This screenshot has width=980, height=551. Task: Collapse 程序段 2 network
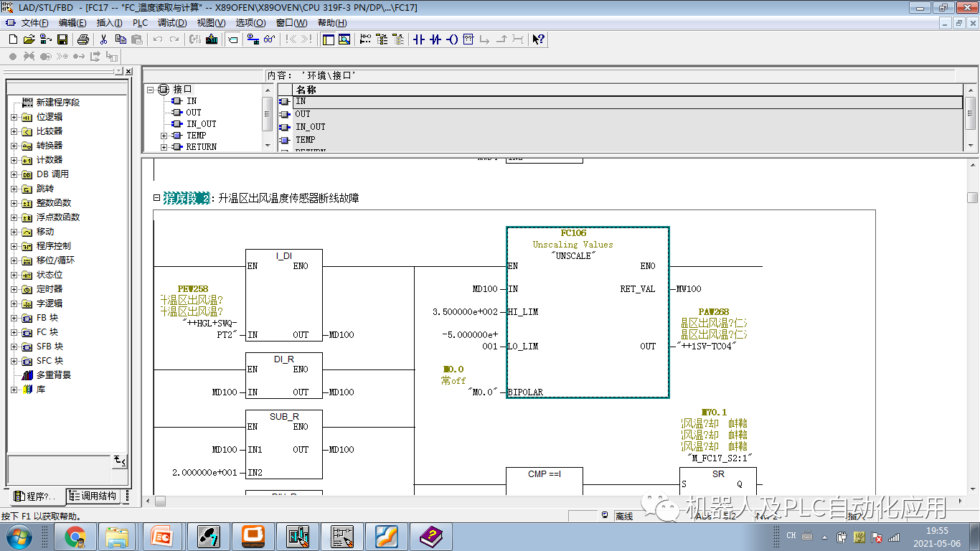tap(156, 198)
